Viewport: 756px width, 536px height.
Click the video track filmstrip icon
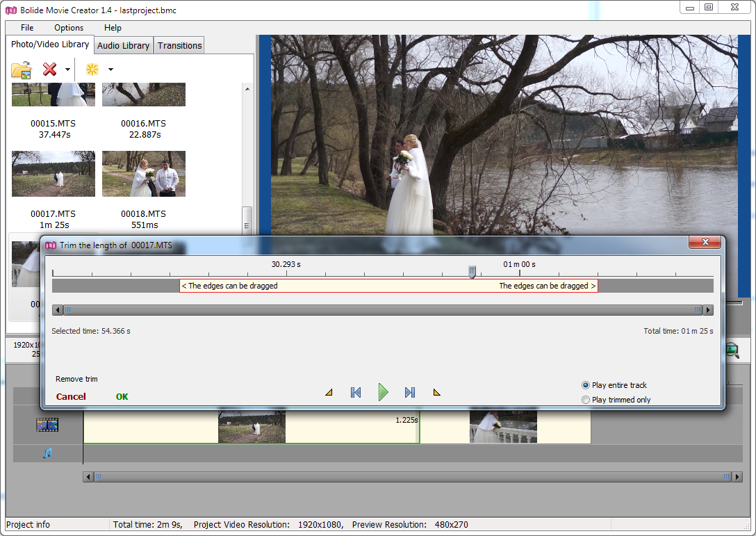(x=47, y=425)
